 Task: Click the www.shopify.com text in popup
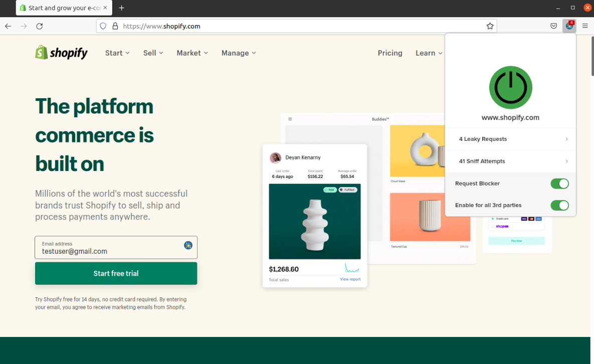pos(510,117)
